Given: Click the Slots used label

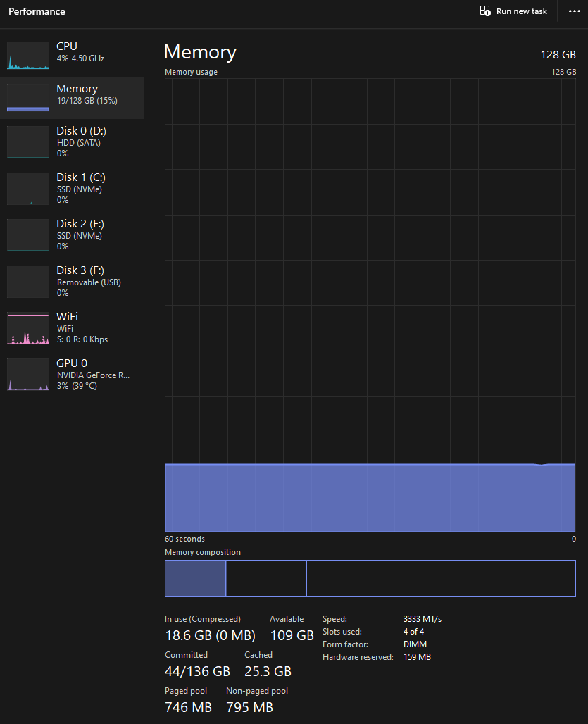Looking at the screenshot, I should tap(342, 632).
